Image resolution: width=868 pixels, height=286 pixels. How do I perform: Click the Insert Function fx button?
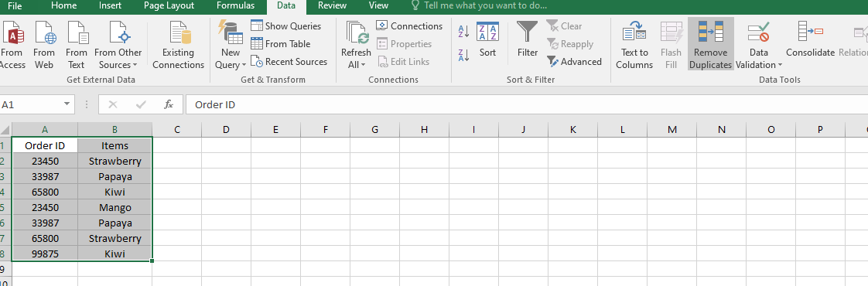click(169, 104)
